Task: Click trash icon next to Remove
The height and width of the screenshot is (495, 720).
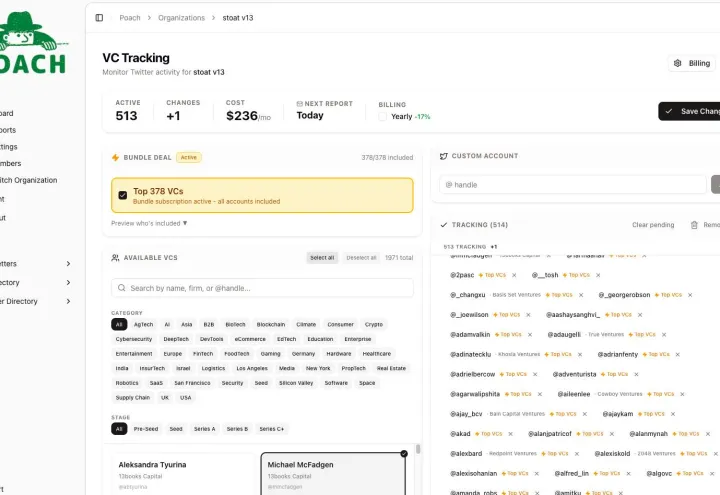Action: pyautogui.click(x=694, y=225)
